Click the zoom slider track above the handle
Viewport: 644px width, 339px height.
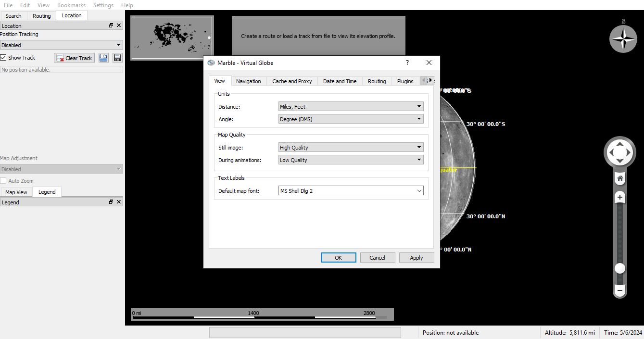click(620, 232)
